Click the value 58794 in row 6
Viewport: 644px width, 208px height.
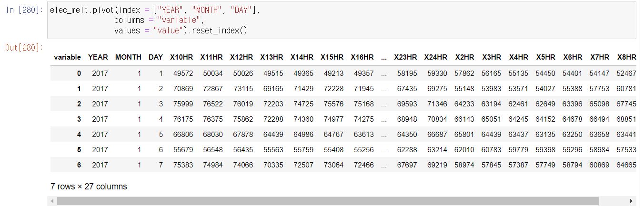pyautogui.click(x=573, y=165)
